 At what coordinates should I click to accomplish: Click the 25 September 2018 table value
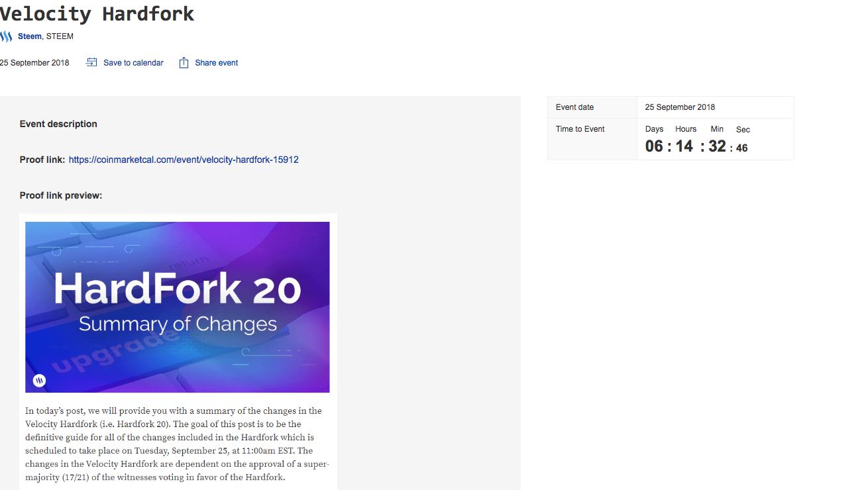[680, 107]
